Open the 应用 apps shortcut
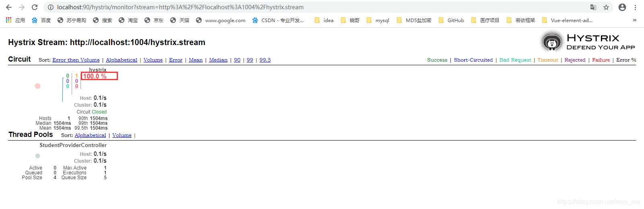The height and width of the screenshot is (209, 644). coord(15,20)
